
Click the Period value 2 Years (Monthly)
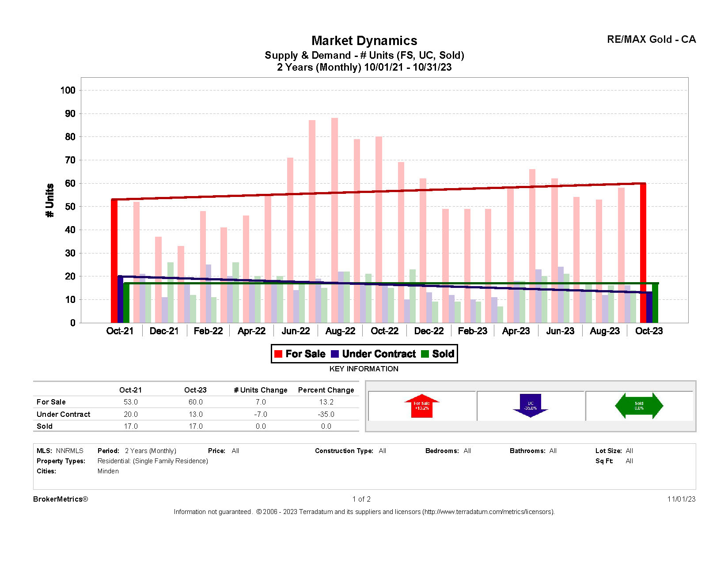151,451
